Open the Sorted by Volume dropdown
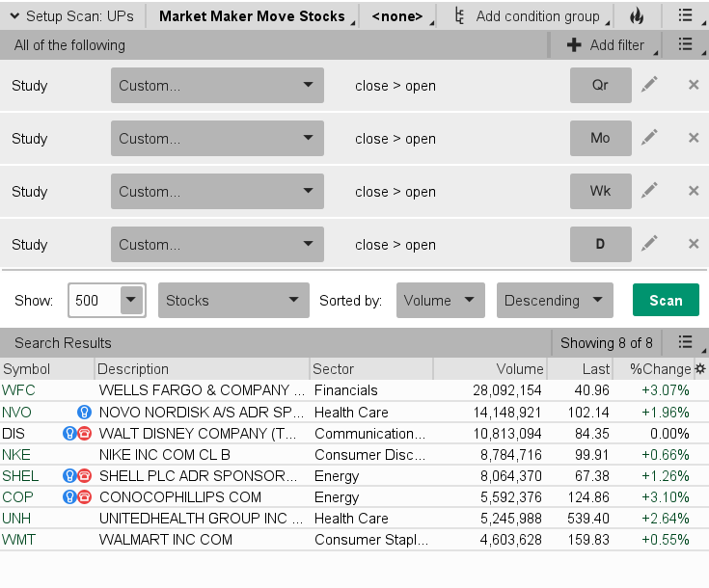Screen dimensions: 709x588 click(441, 301)
